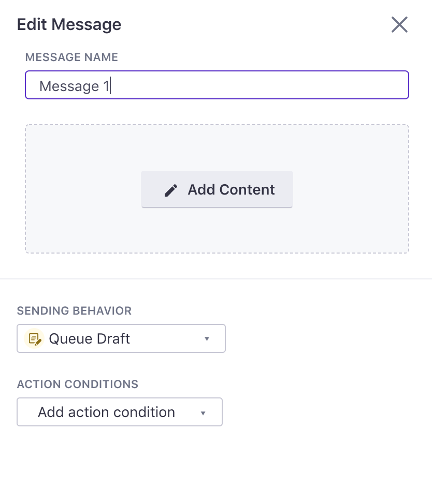Click the arrow beside Add action condition
Viewport: 432px width, 504px height.
[203, 413]
